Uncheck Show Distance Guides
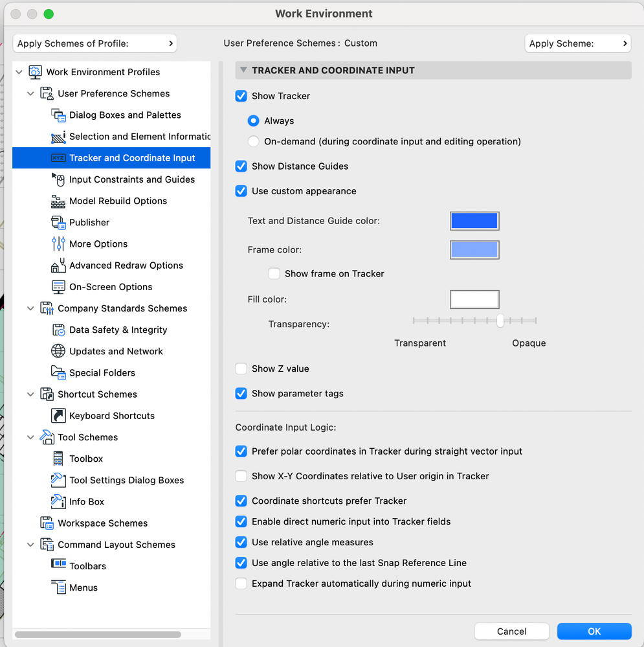Viewport: 644px width, 647px height. point(241,166)
